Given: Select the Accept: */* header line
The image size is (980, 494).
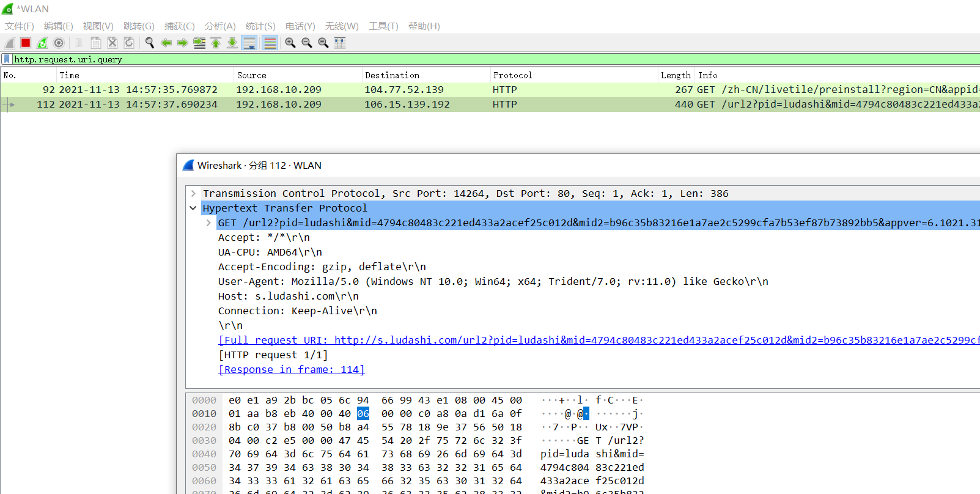Looking at the screenshot, I should [264, 237].
